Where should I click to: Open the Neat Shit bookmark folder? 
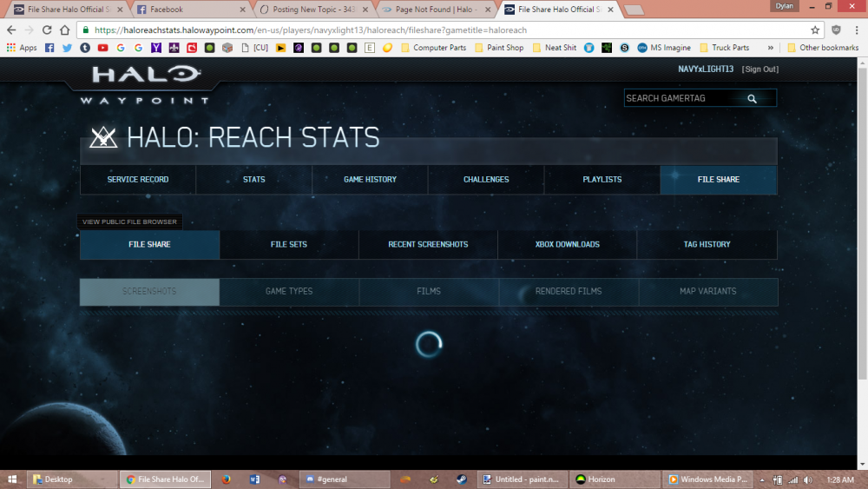click(554, 48)
